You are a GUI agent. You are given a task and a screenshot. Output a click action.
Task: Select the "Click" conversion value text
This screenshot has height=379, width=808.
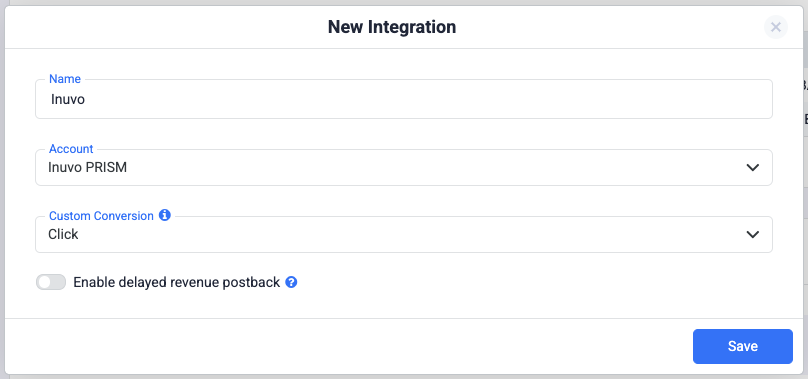(x=63, y=234)
